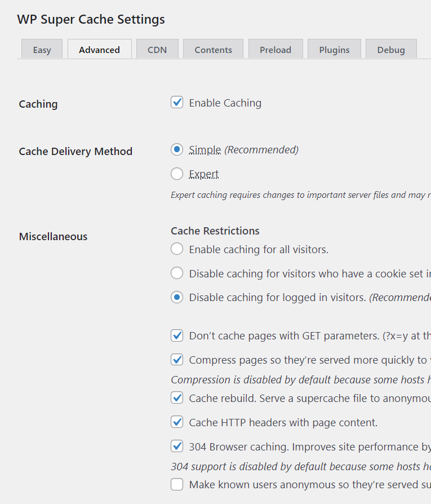Select Disable caching for visitors with cookie
Image resolution: width=431 pixels, height=504 pixels.
[177, 273]
